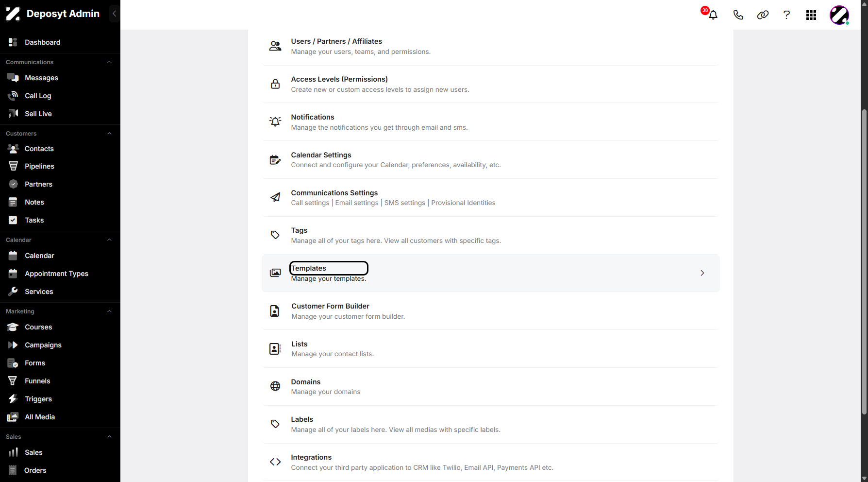This screenshot has width=868, height=482.
Task: Click the Customer Form Builder document icon
Action: (275, 311)
